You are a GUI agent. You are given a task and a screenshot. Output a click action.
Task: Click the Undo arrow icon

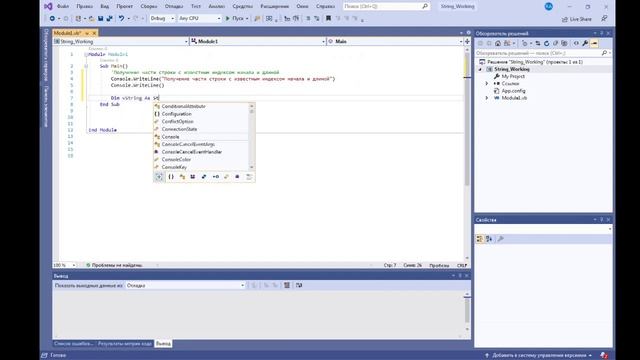point(121,18)
